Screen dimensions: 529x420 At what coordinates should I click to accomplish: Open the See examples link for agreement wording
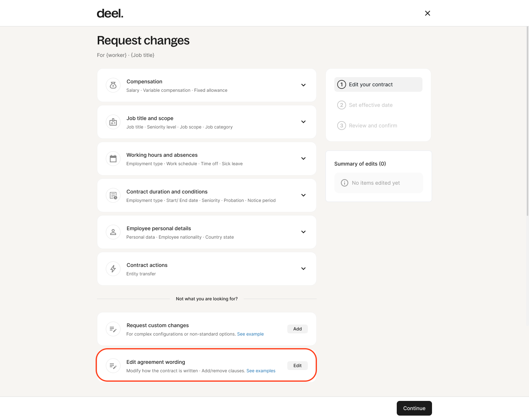(x=261, y=370)
